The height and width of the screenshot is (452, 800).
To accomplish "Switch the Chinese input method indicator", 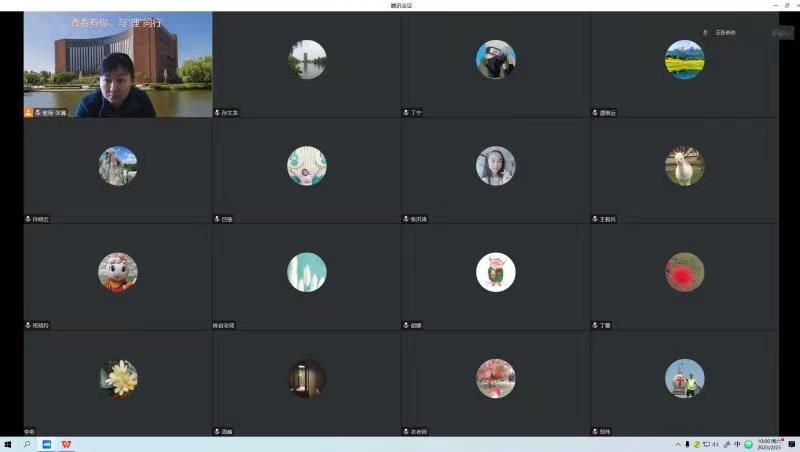I will coord(737,444).
